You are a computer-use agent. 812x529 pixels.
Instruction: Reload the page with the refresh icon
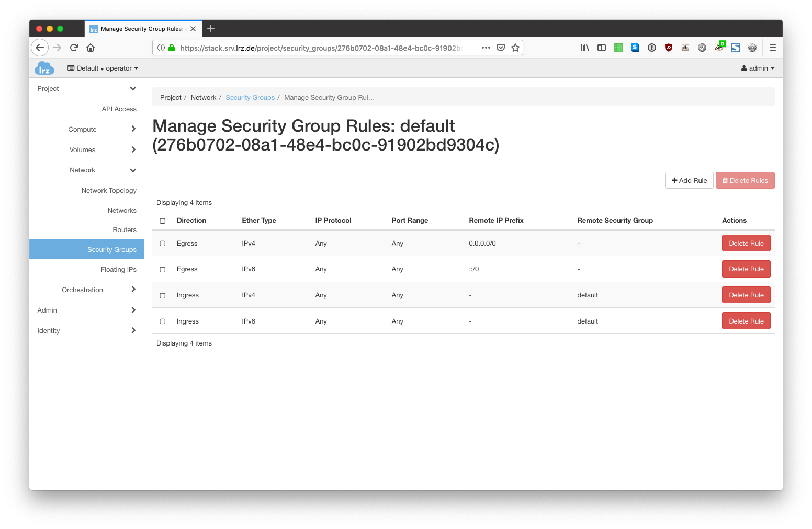coord(74,48)
